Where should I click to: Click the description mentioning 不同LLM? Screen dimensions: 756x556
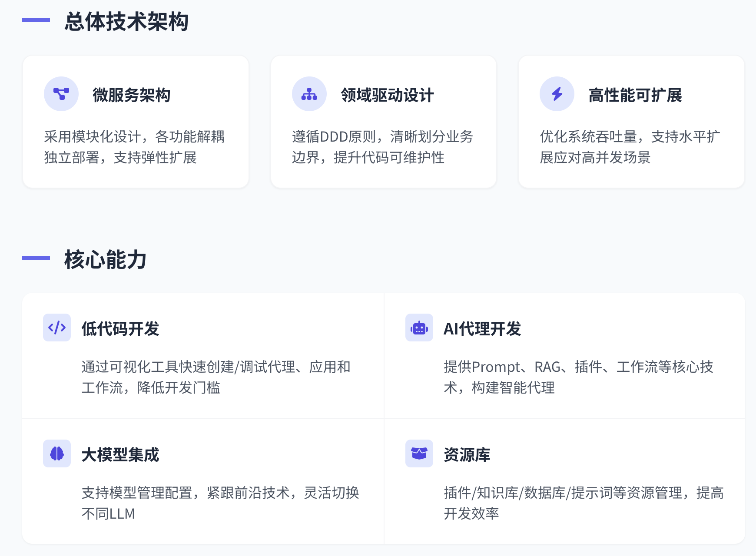[220, 503]
